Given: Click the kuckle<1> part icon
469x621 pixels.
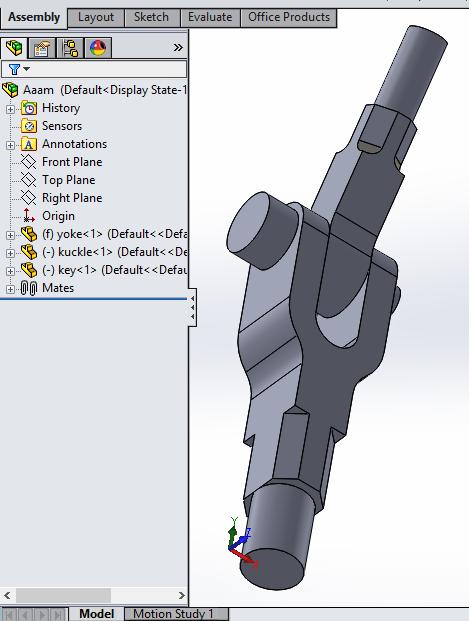Looking at the screenshot, I should (x=29, y=252).
